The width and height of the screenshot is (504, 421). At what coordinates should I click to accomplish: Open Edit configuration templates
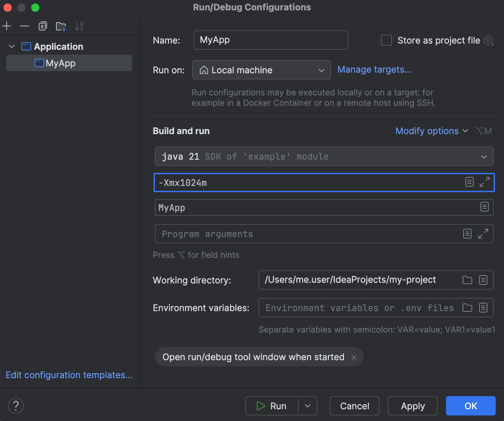pos(69,375)
